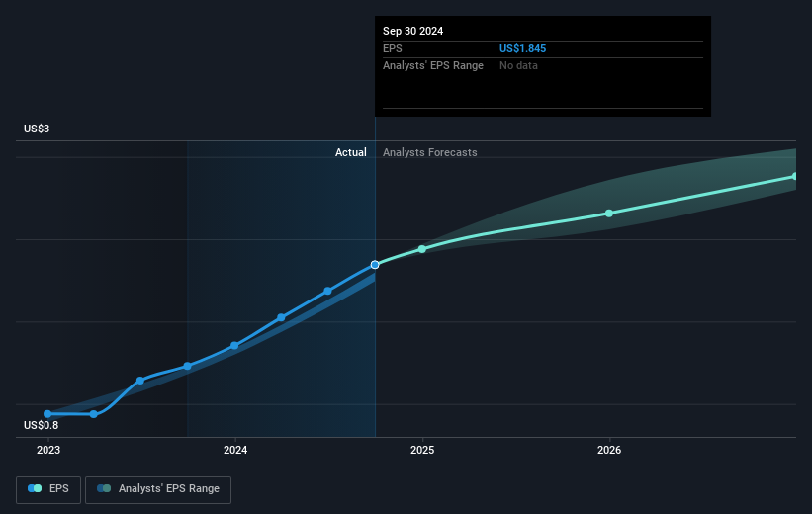Toggle the EPS legend series
812x514 pixels.
coord(48,489)
